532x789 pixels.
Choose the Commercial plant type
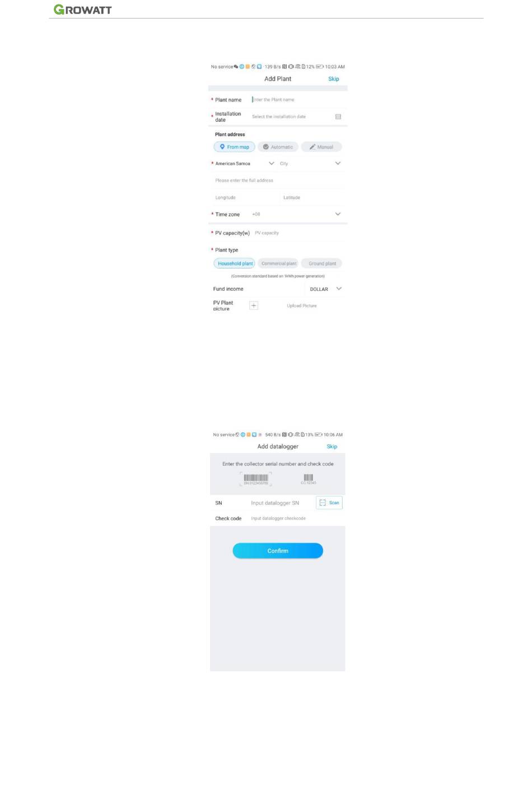pos(279,263)
